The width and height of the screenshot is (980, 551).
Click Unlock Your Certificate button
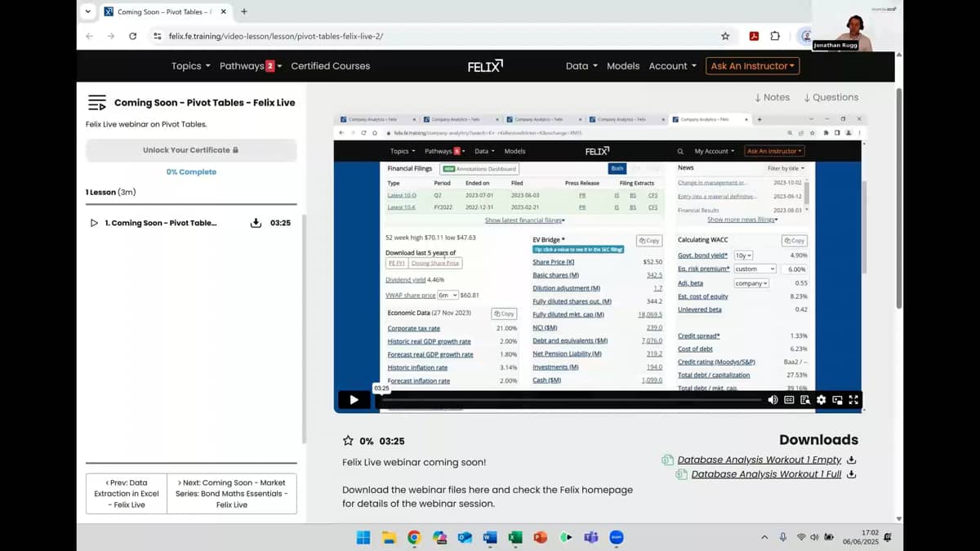coord(191,150)
